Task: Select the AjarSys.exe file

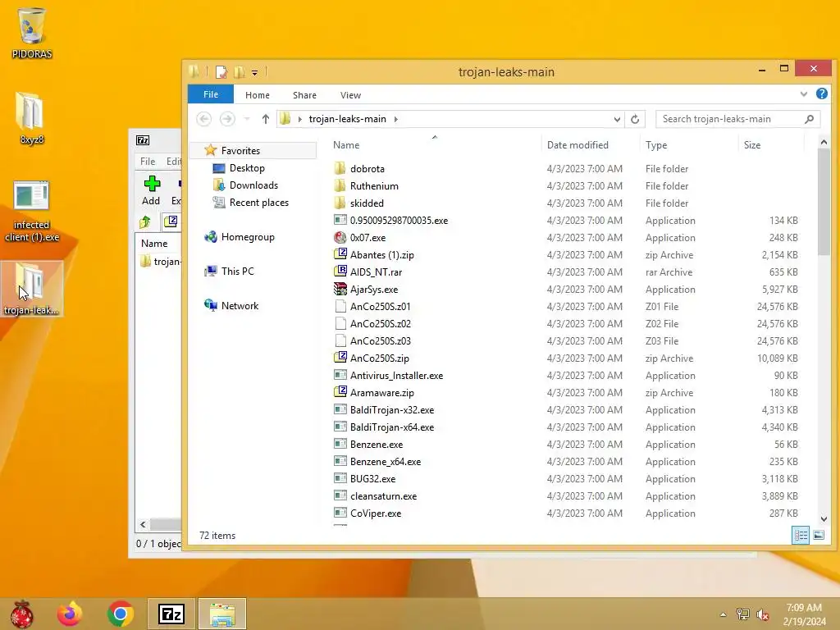Action: pos(374,290)
